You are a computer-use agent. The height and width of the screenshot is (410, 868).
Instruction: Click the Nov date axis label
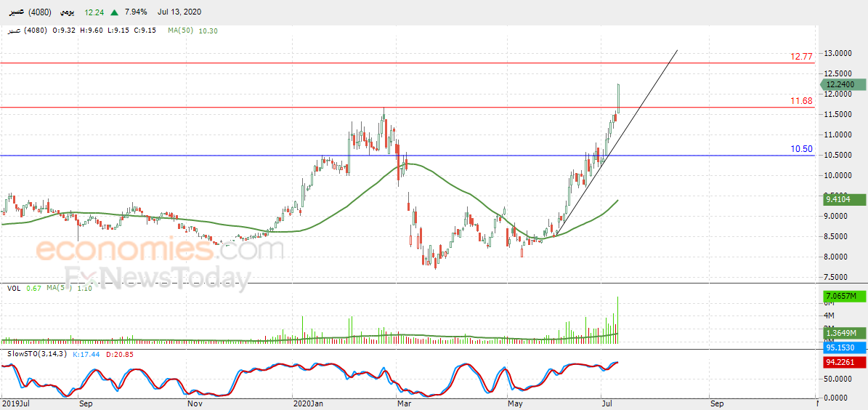pos(194,404)
